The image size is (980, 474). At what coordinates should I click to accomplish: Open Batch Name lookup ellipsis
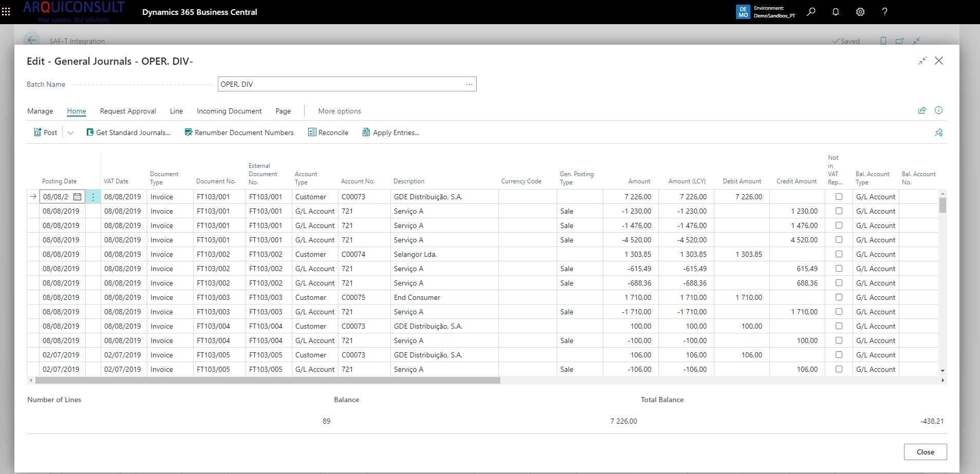click(x=469, y=84)
